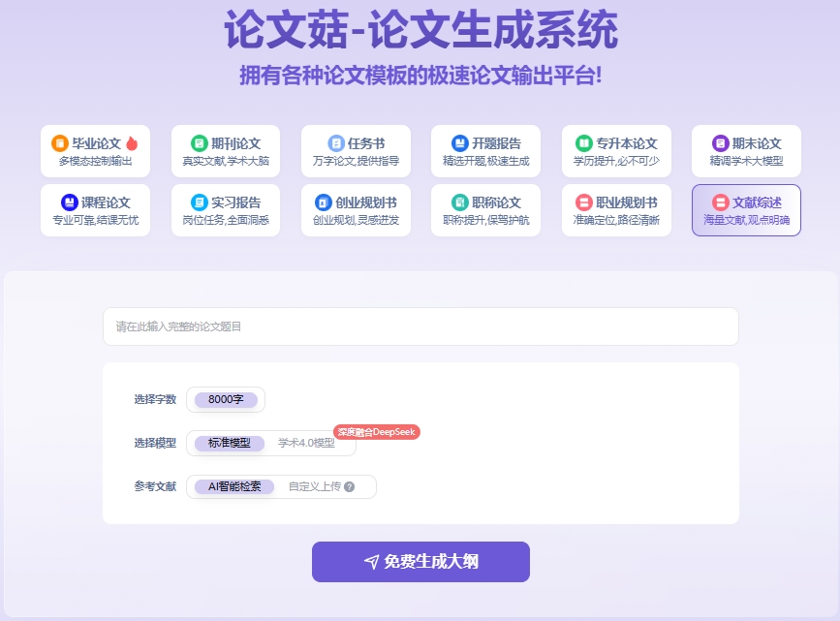
Task: Click the 免费生成大纲 generate button
Action: pyautogui.click(x=420, y=562)
